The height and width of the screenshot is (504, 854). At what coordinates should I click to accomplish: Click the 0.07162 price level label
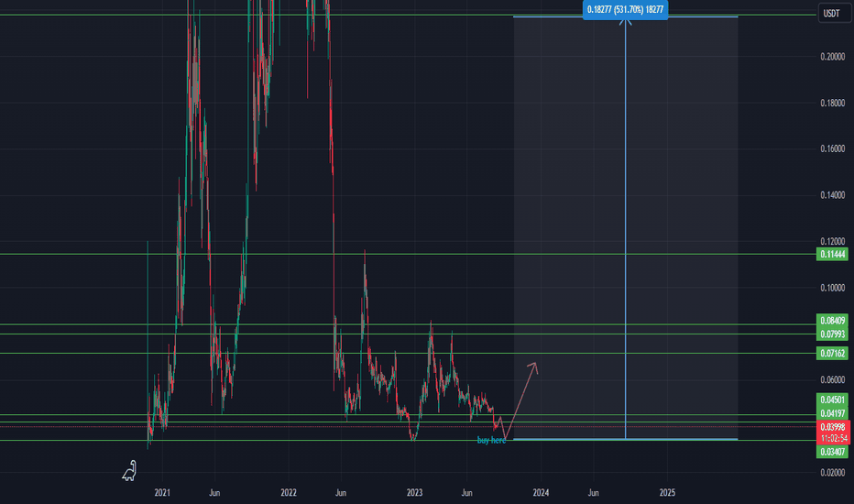tap(832, 354)
